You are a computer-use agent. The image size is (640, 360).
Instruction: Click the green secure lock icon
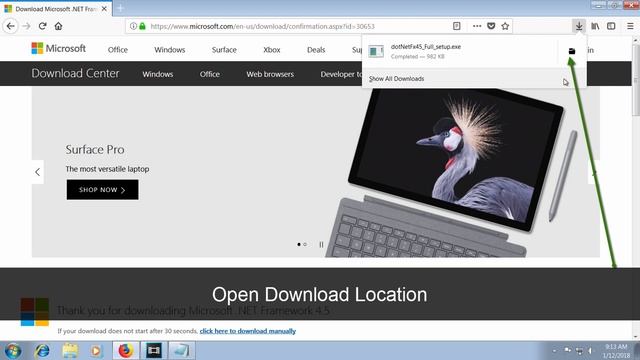[142, 26]
